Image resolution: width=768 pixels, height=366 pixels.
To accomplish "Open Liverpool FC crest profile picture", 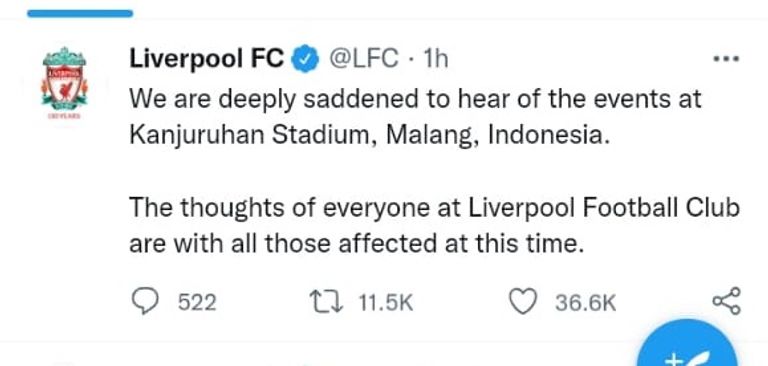I will pyautogui.click(x=64, y=78).
